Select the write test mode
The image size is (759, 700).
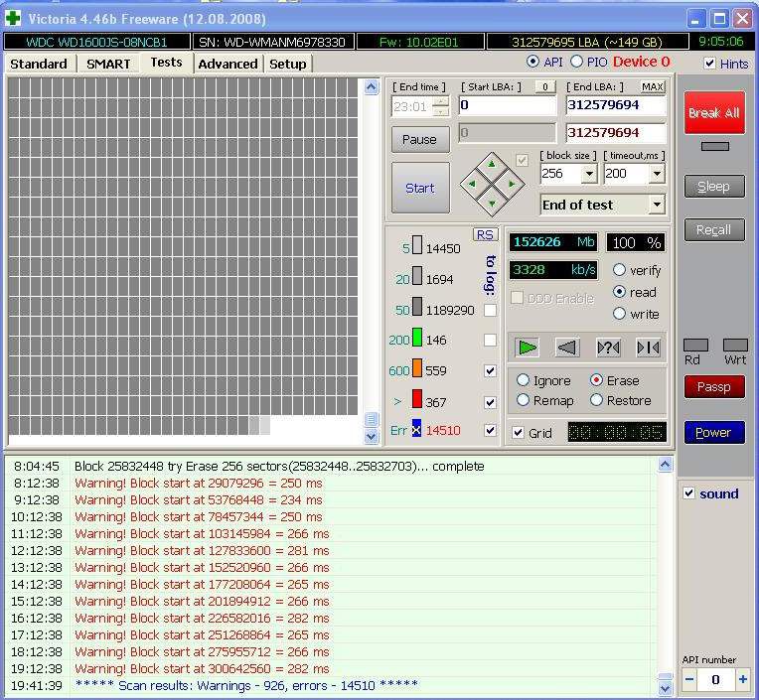pos(619,314)
